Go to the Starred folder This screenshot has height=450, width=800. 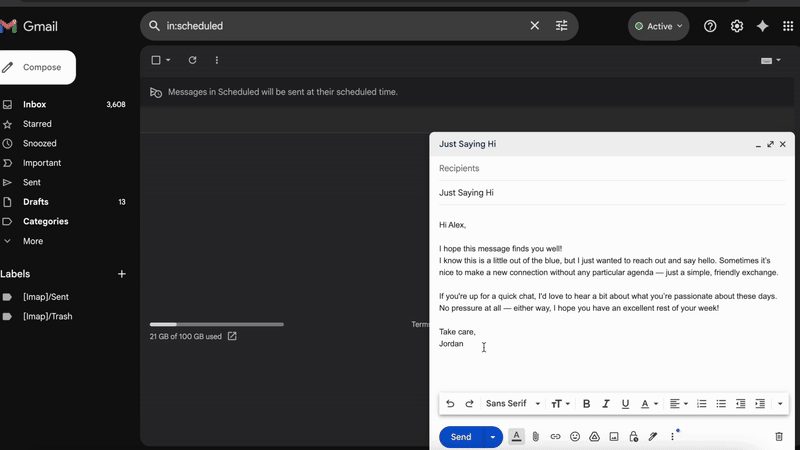point(37,124)
